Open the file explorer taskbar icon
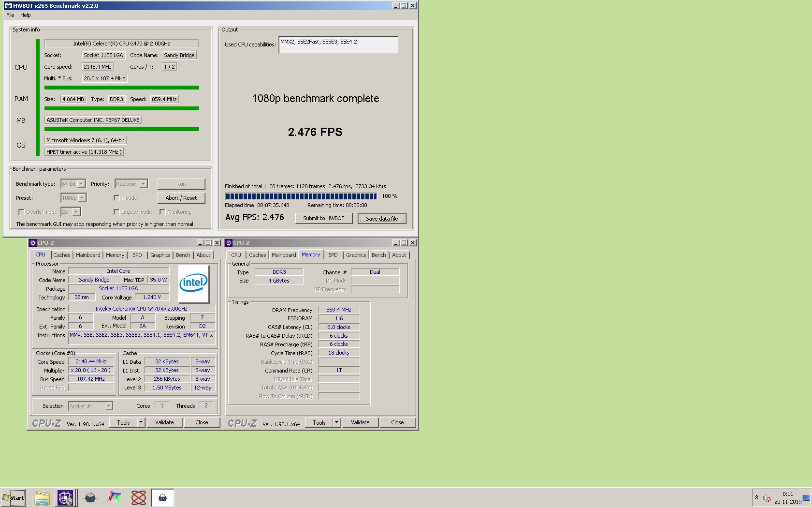This screenshot has height=508, width=812. click(42, 498)
